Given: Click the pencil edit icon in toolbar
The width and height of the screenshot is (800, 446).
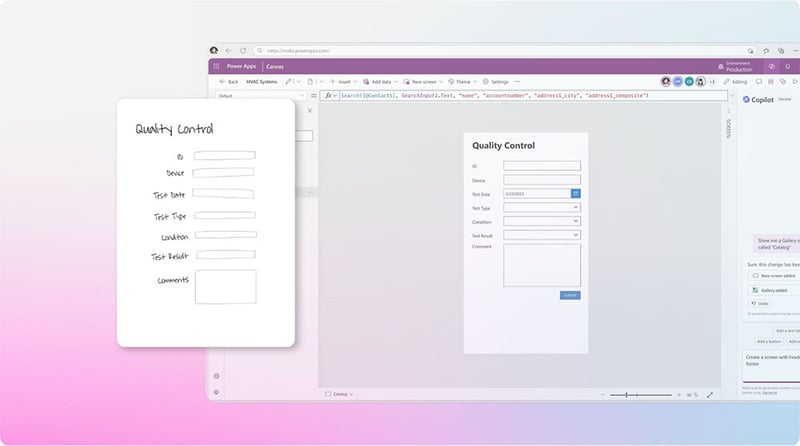Looking at the screenshot, I should [289, 82].
